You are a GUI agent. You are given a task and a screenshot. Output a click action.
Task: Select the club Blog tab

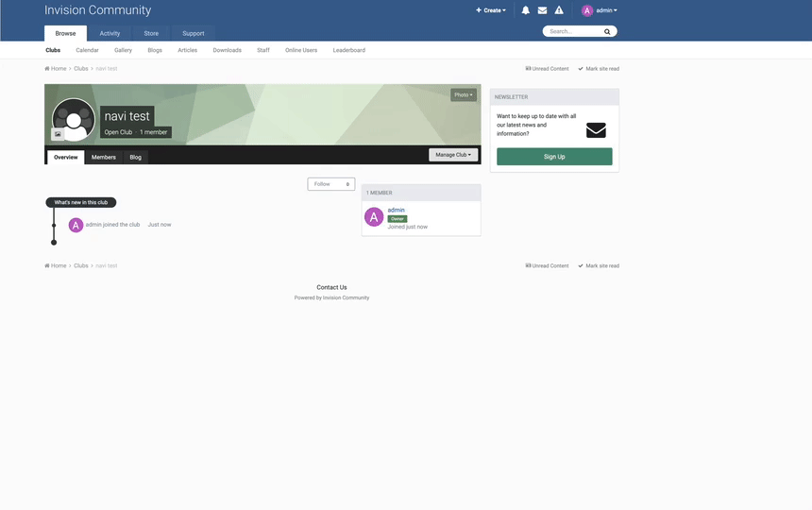(135, 158)
